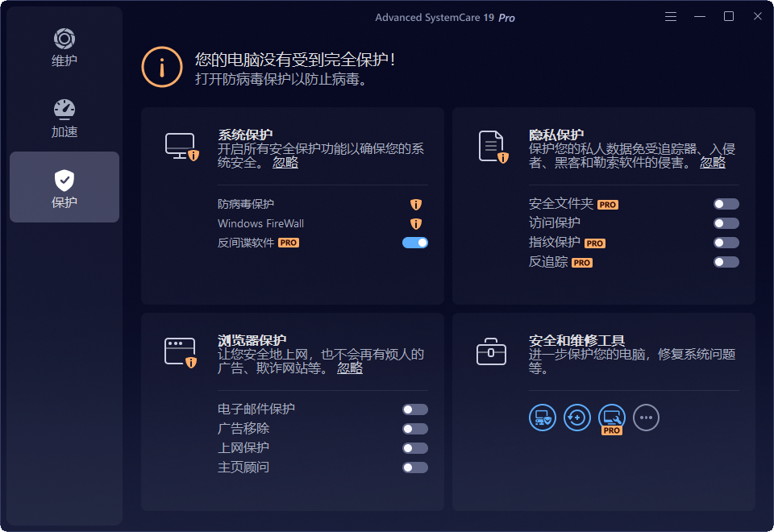The image size is (774, 532).
Task: Open the System Repair tool marked PRO
Action: click(x=611, y=418)
